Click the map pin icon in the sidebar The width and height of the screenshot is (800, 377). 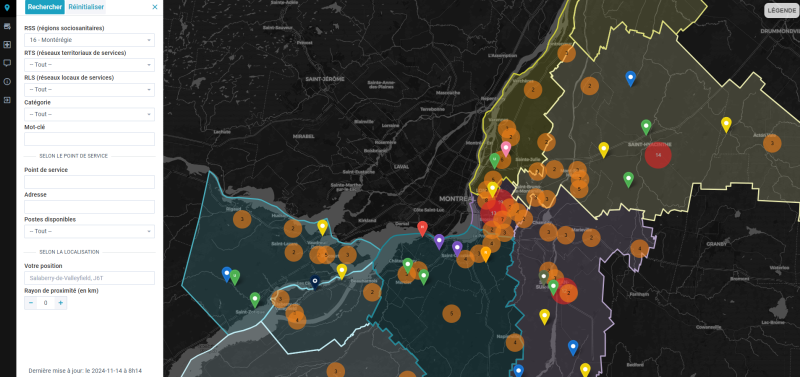click(x=7, y=7)
